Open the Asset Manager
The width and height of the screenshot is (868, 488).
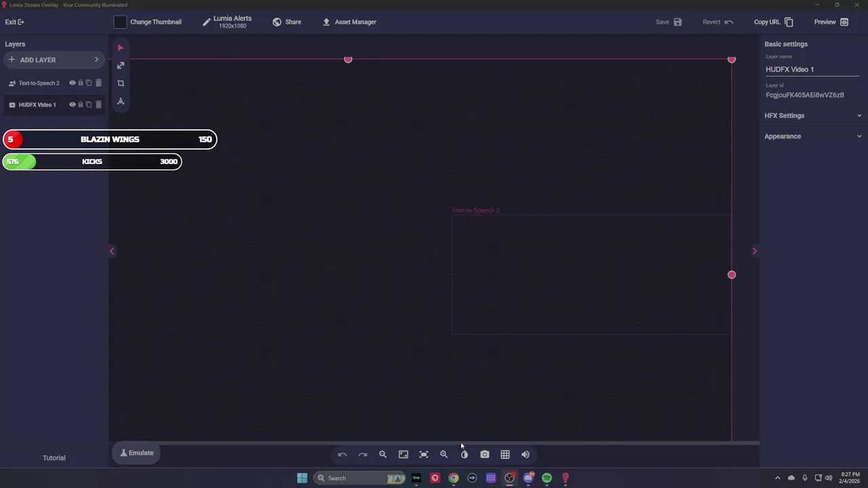click(349, 22)
